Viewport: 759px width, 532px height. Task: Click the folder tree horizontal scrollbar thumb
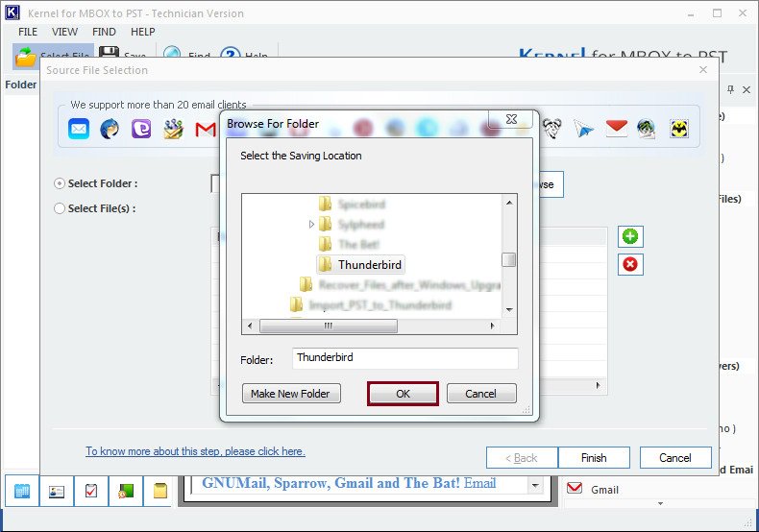pyautogui.click(x=329, y=326)
